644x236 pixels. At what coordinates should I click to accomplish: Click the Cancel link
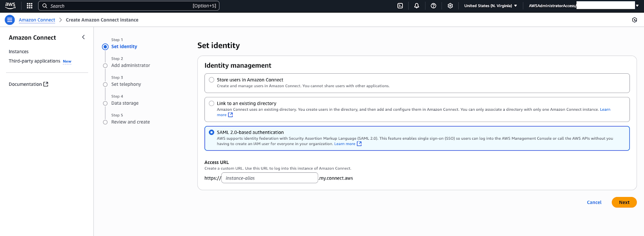[594, 202]
